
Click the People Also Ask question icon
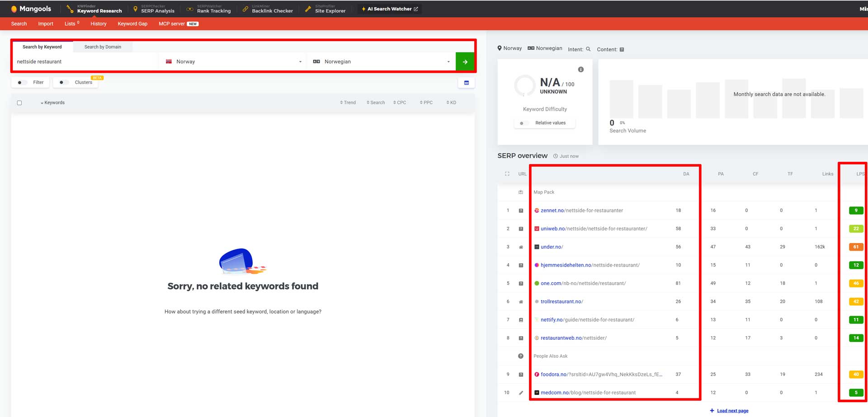pos(521,356)
